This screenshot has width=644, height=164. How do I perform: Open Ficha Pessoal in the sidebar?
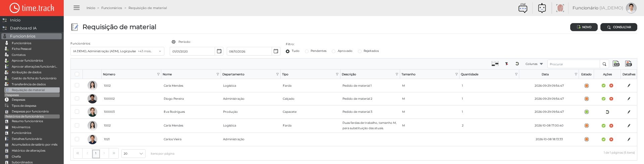(21, 49)
